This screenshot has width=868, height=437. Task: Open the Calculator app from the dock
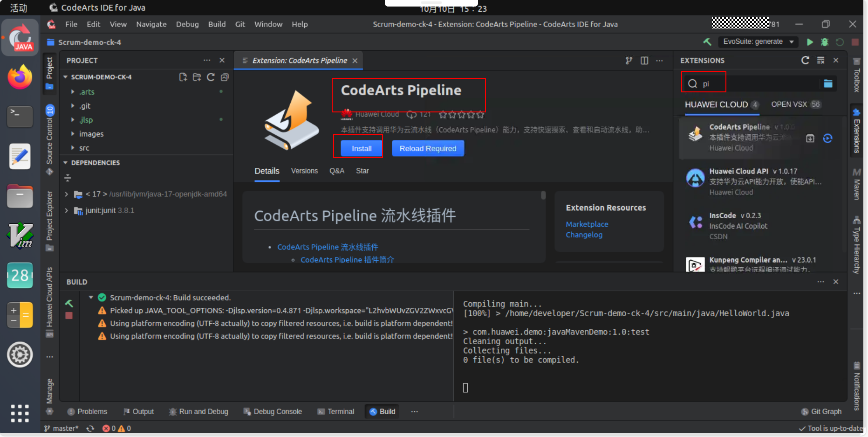pyautogui.click(x=20, y=315)
